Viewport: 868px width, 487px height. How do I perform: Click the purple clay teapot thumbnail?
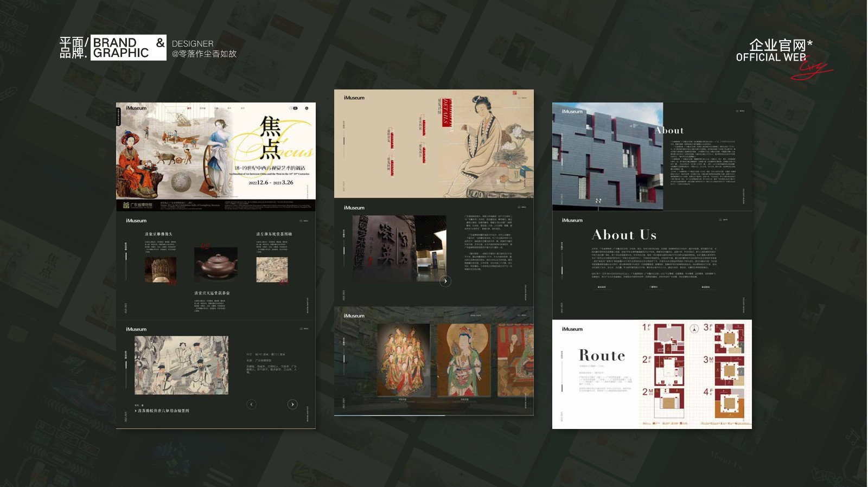pos(216,264)
